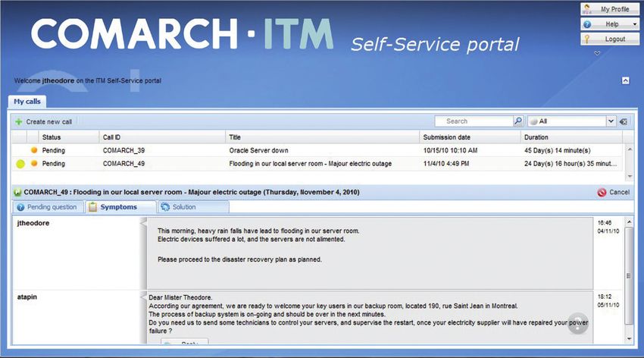Click the yellow-green alert circle on COMARCH_49 row

click(20, 164)
